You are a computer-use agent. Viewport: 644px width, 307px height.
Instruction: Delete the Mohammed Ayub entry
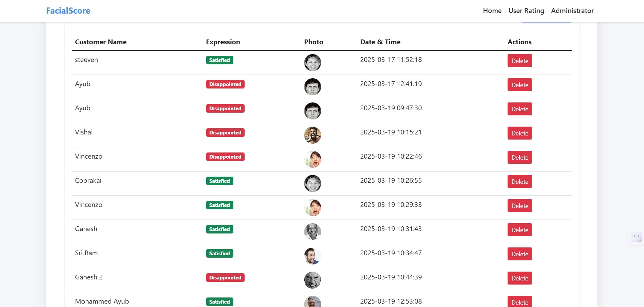519,302
